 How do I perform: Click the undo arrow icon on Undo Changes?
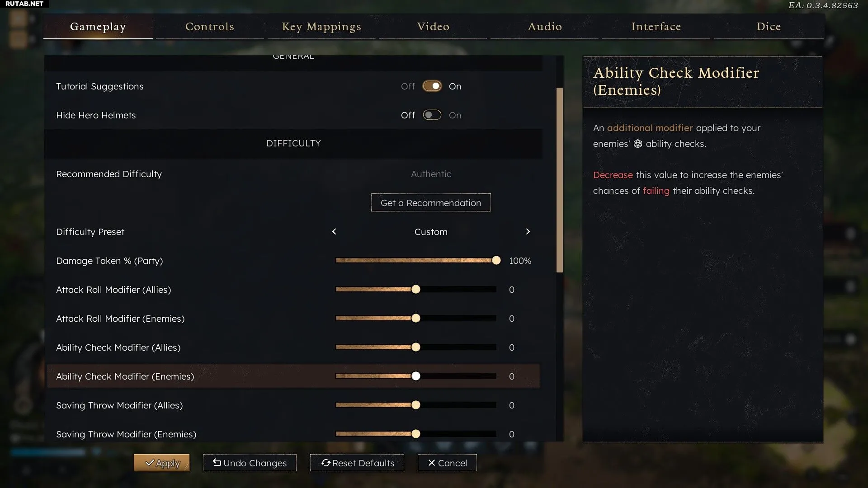pyautogui.click(x=217, y=462)
